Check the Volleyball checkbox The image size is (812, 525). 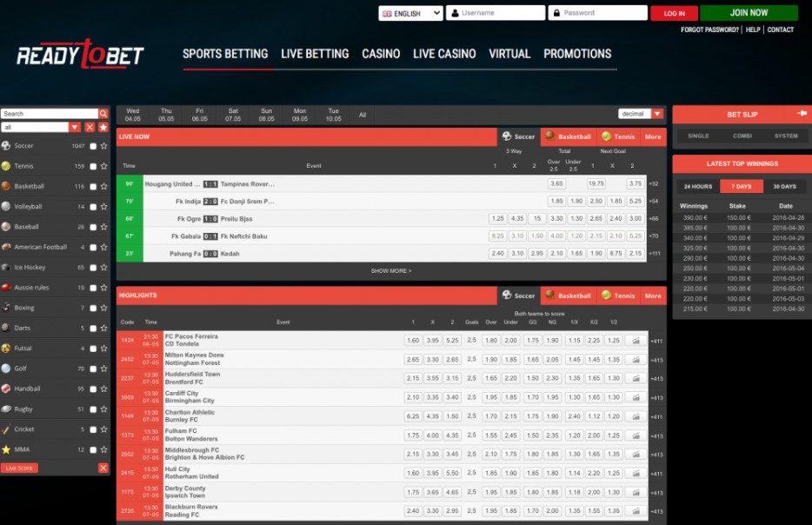93,207
